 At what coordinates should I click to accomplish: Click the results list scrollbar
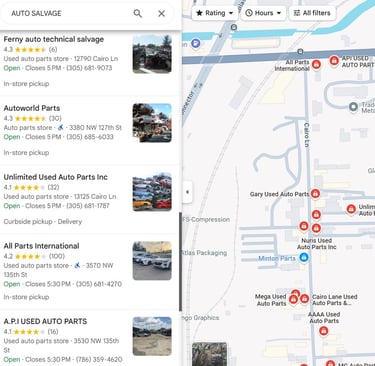180,262
